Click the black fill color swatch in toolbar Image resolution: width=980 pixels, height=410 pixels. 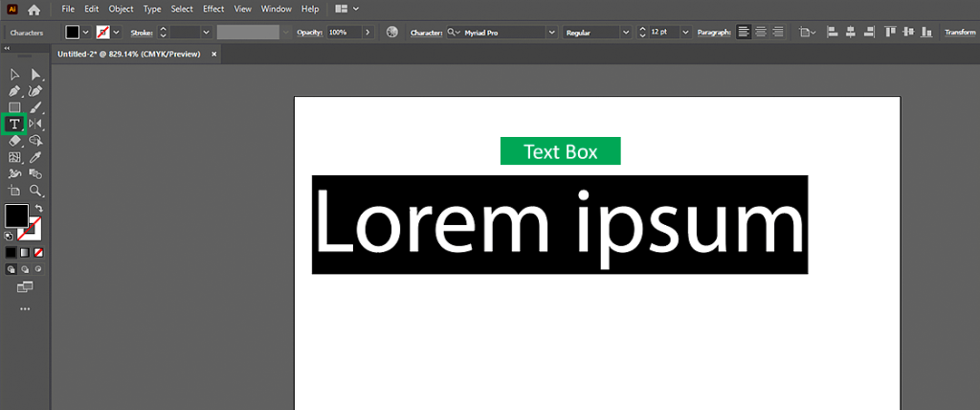(x=16, y=216)
